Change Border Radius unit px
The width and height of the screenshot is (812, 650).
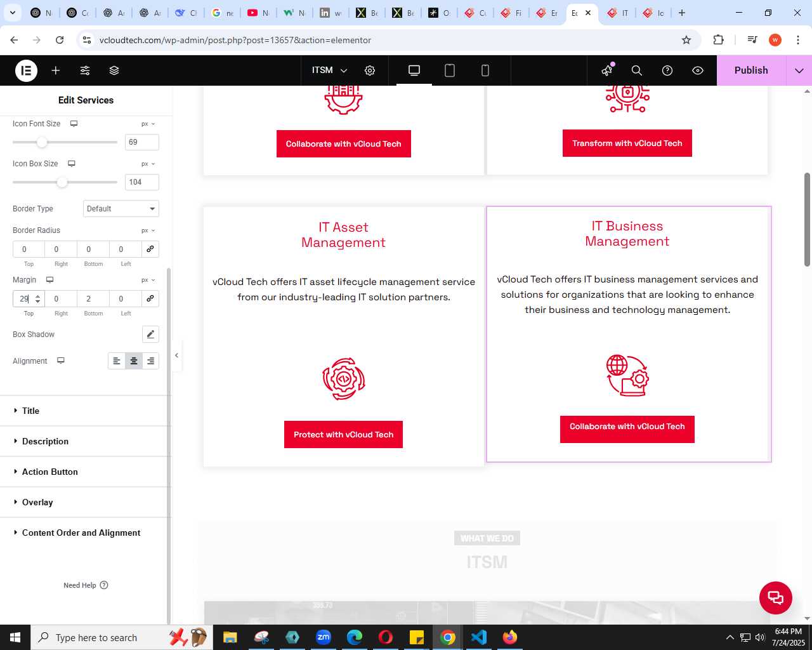pos(148,230)
